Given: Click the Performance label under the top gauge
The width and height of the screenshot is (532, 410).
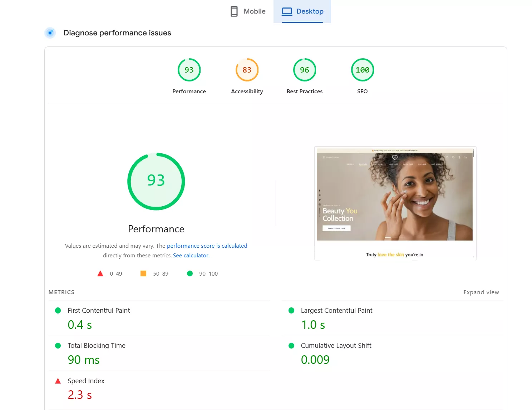Looking at the screenshot, I should point(189,92).
